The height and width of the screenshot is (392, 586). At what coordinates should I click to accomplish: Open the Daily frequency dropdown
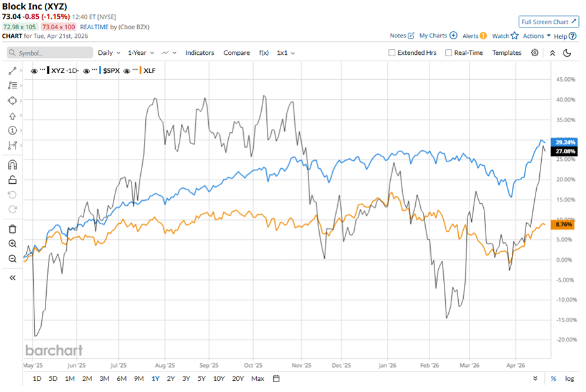[108, 53]
